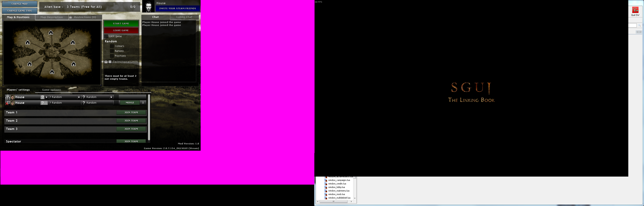Viewport: 644px width, 206px height.
Task: Click first House player's avatar
Action: [13, 97]
